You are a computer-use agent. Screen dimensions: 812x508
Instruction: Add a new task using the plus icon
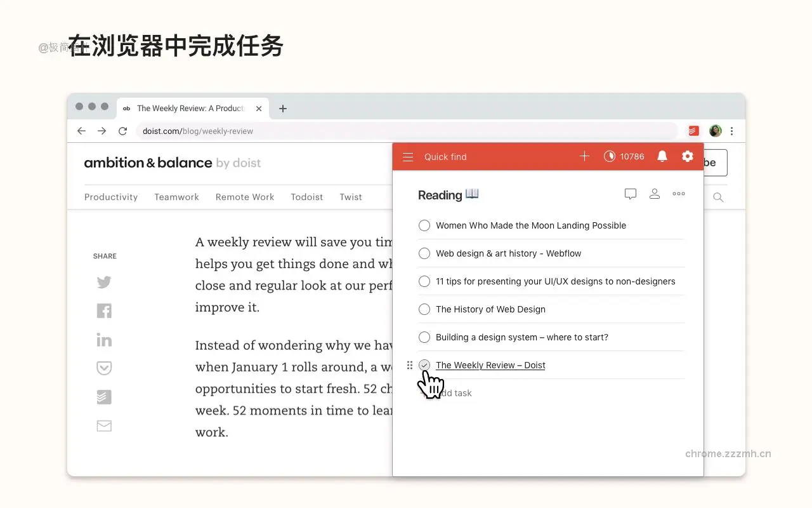click(584, 156)
